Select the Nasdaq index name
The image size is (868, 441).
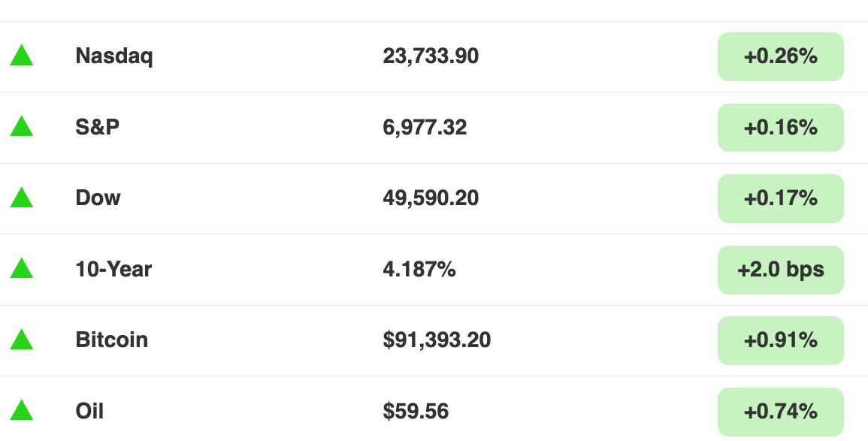pos(114,56)
